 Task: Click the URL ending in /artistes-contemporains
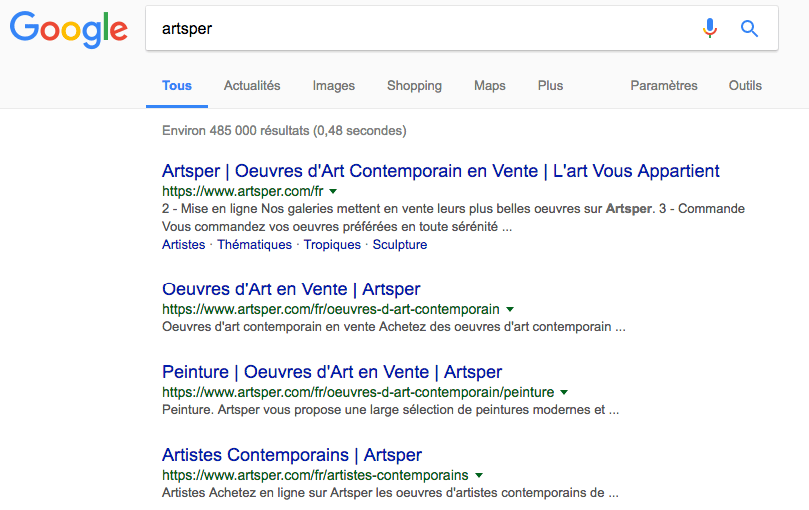pos(315,475)
